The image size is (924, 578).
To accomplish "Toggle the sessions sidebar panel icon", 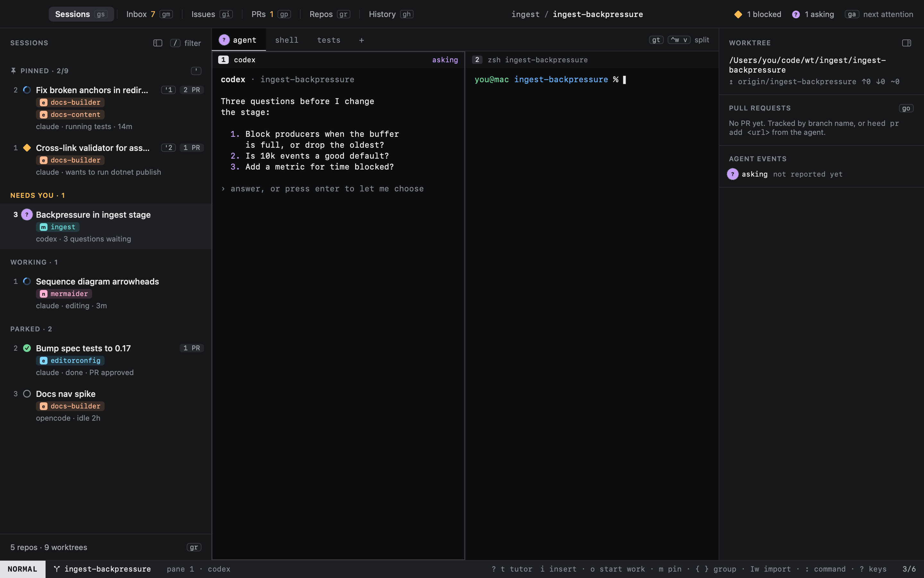I will (x=158, y=43).
